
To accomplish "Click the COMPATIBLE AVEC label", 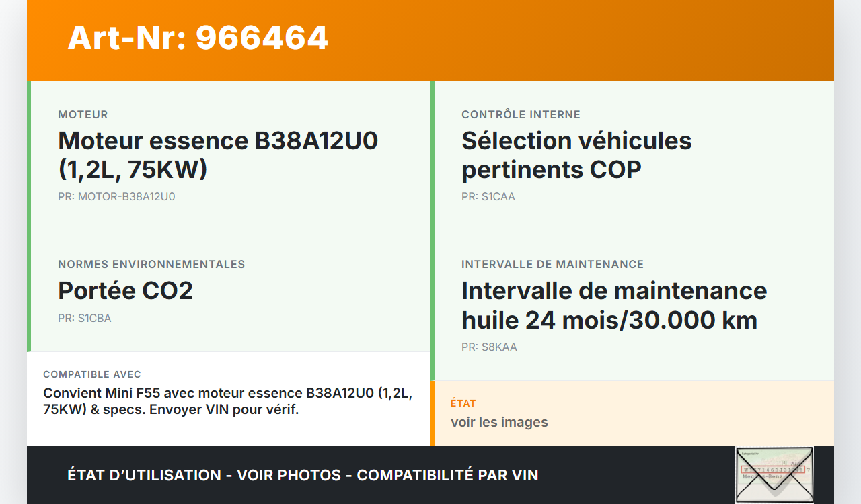I will click(x=92, y=374).
